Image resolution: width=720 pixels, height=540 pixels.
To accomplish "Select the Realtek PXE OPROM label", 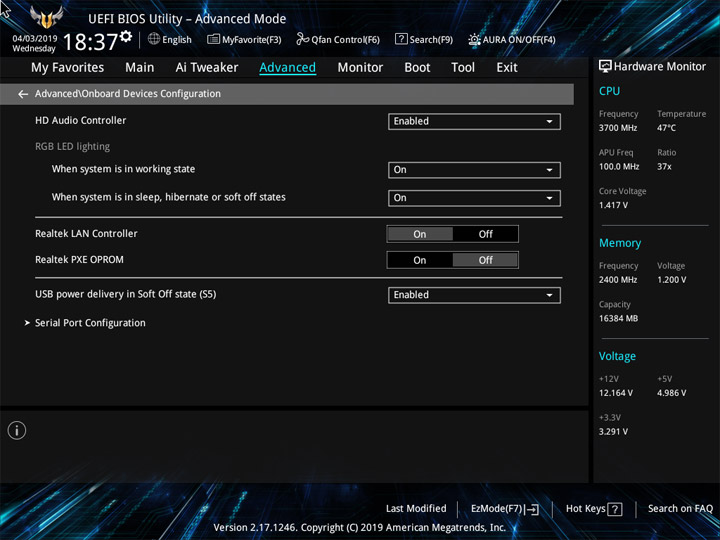I will 79,260.
